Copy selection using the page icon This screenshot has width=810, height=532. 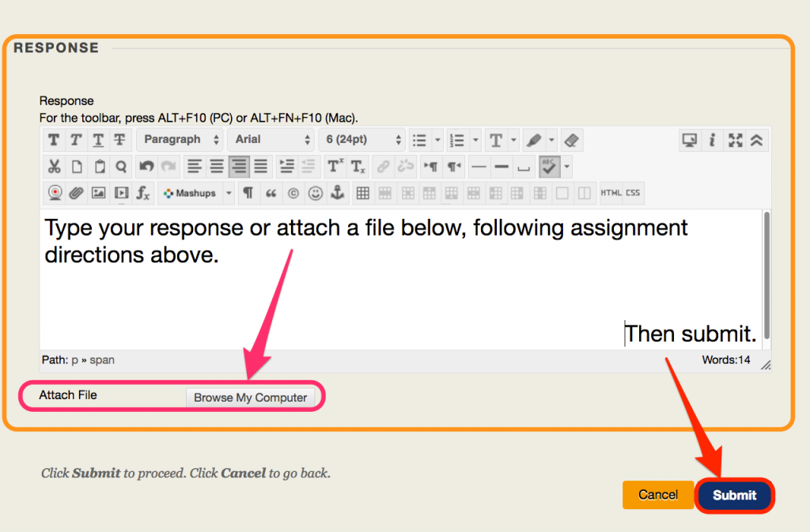point(77,167)
